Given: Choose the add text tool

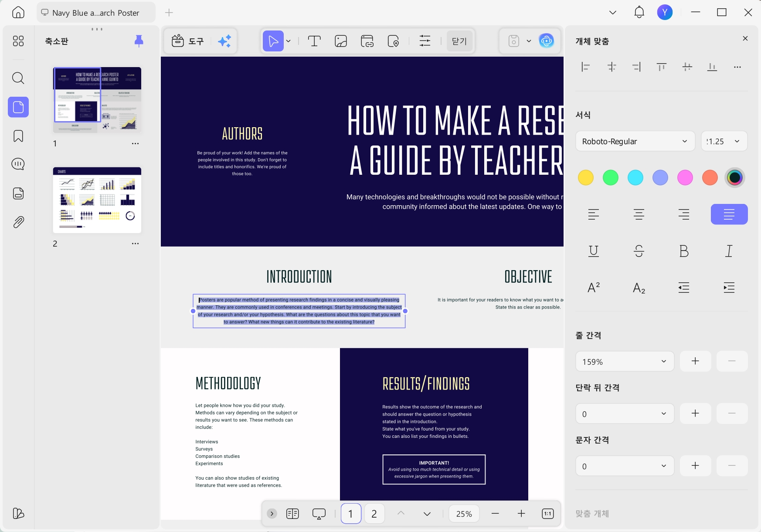Looking at the screenshot, I should click(314, 41).
